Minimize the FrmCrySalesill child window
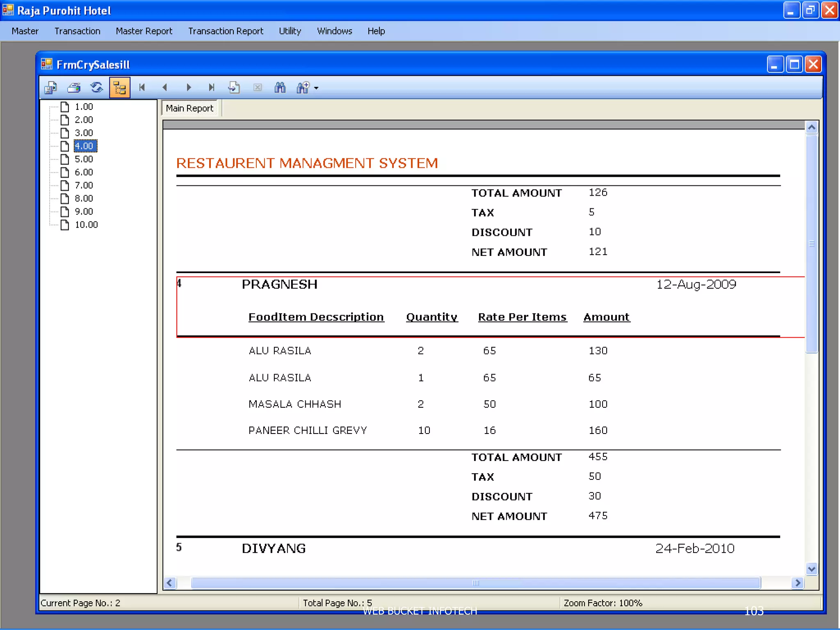840x630 pixels. (x=775, y=64)
